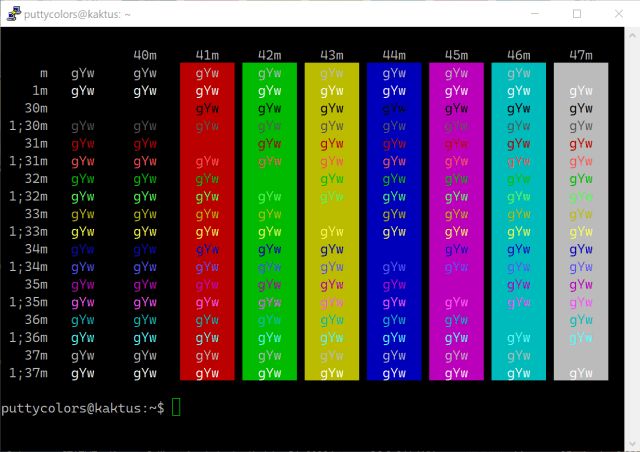Click the 30m row label
This screenshot has height=452, width=640.
point(36,108)
